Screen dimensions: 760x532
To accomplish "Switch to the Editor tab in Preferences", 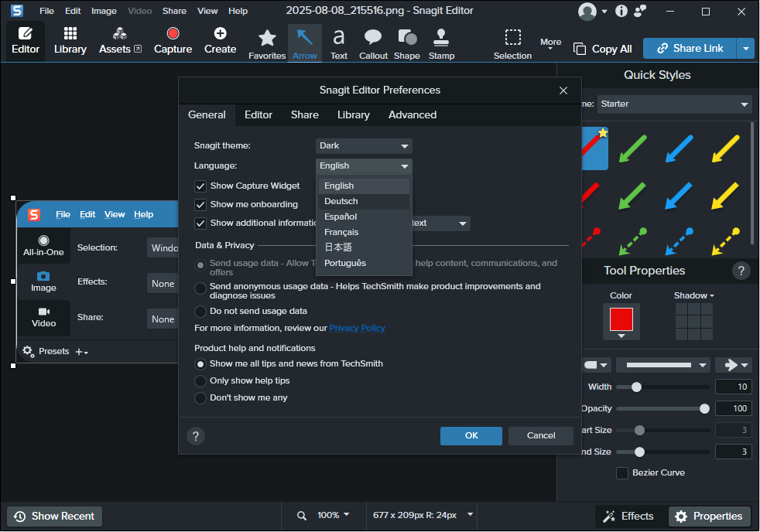I will click(258, 115).
